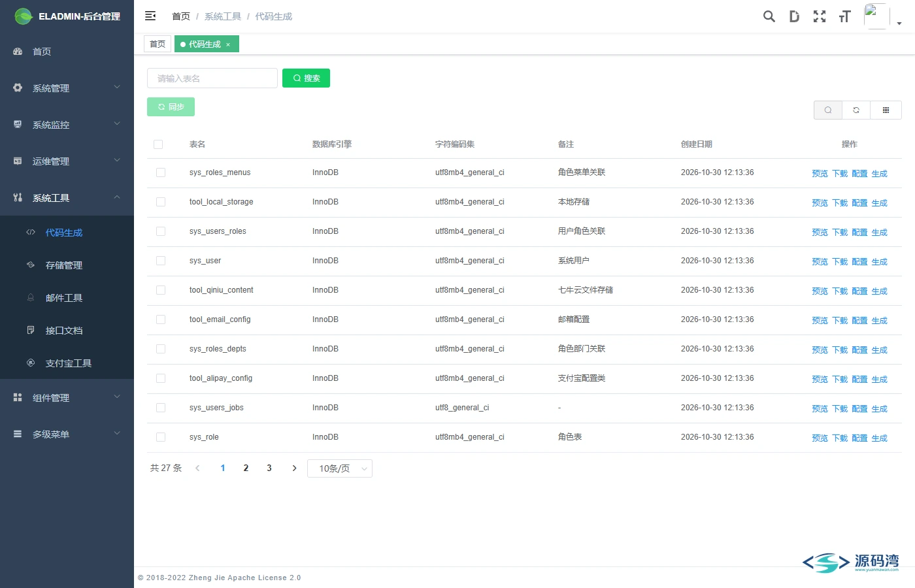
Task: Expand the 组件管理 menu chevron
Action: pyautogui.click(x=117, y=397)
